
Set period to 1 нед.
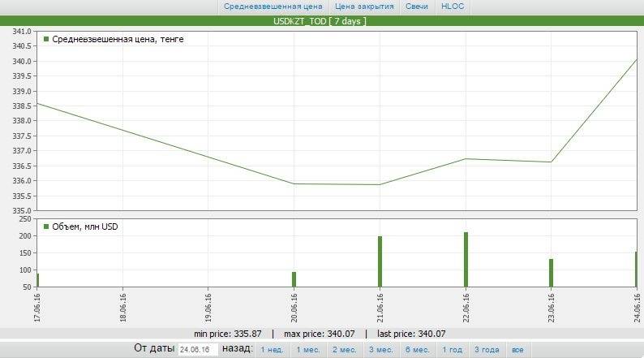(272, 349)
